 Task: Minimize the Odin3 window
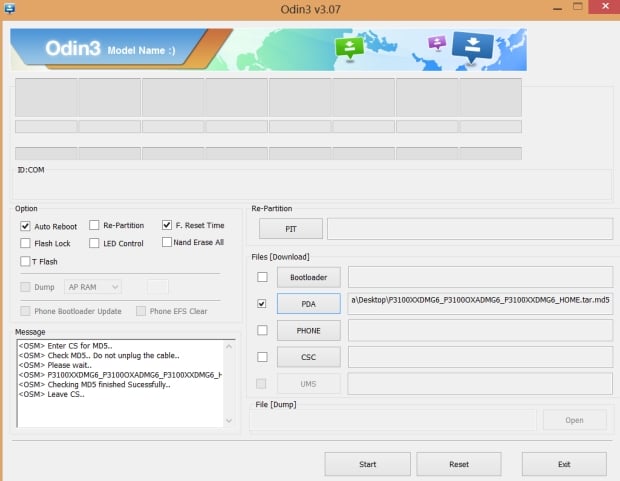pos(557,8)
